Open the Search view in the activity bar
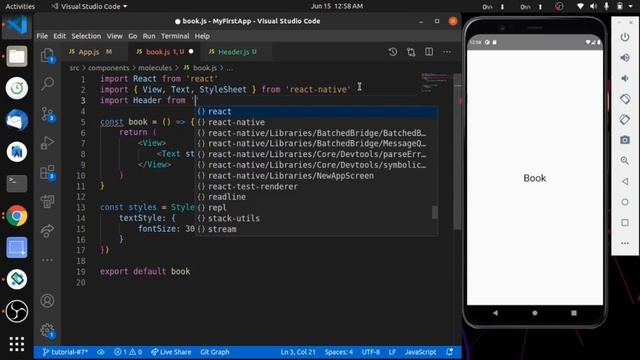This screenshot has width=640, height=360. [x=47, y=84]
